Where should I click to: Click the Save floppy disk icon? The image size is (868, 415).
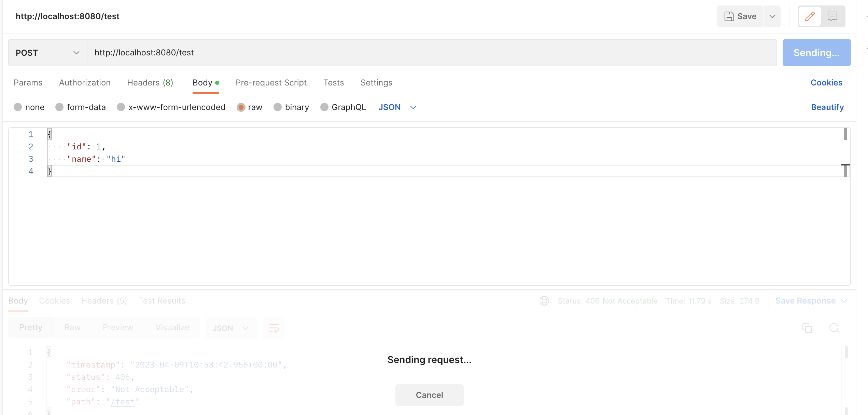[729, 16]
